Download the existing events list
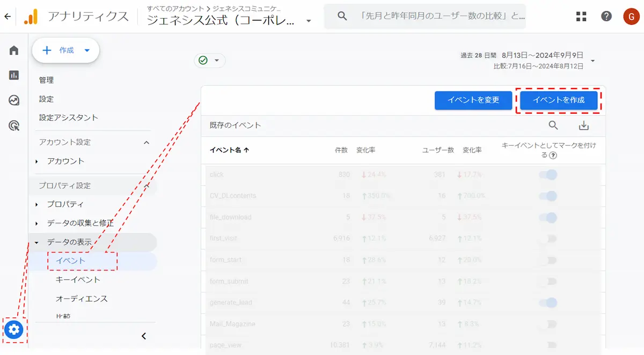This screenshot has width=644, height=355. coord(584,125)
